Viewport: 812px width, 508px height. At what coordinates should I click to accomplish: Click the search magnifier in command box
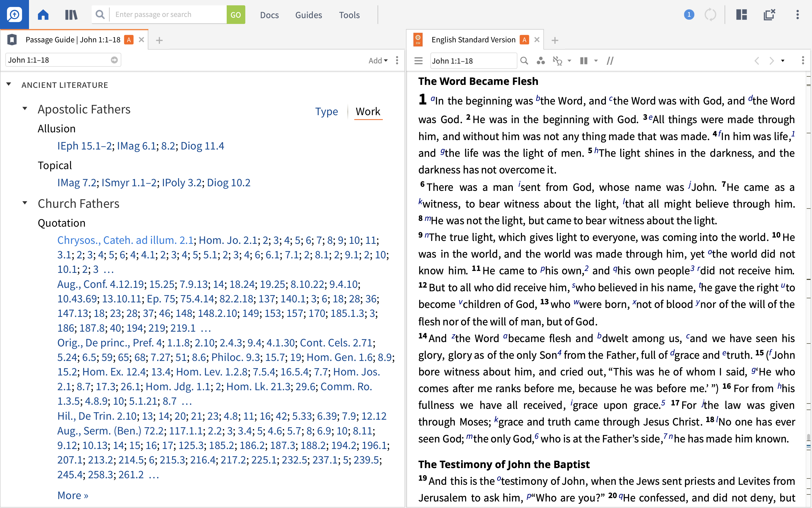coord(100,15)
